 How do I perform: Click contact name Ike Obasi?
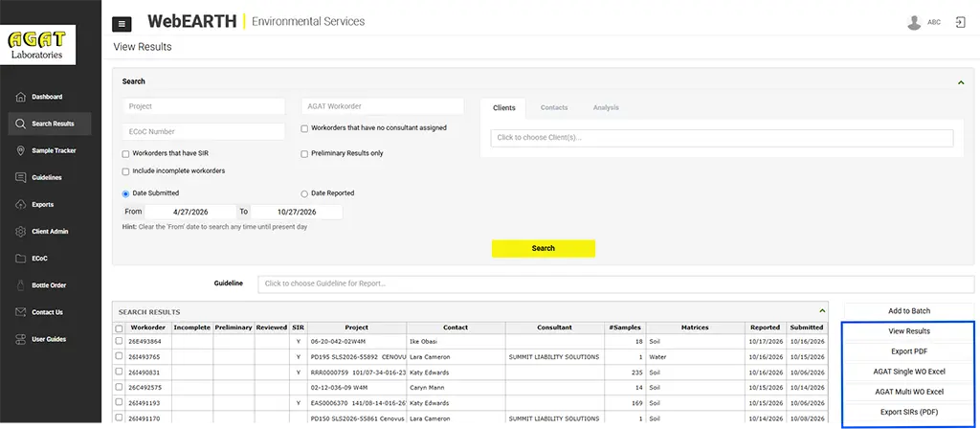click(423, 342)
